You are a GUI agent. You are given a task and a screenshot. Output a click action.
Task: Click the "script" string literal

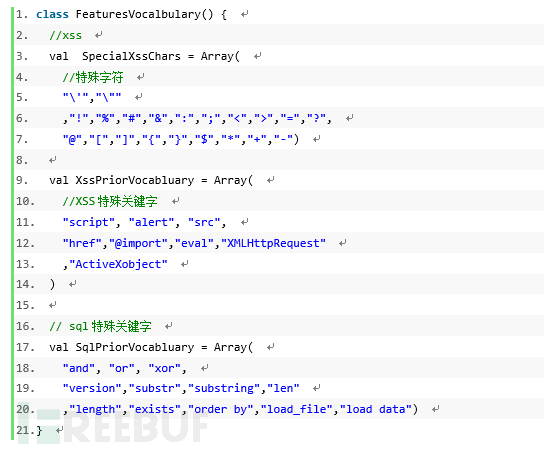pos(89,223)
